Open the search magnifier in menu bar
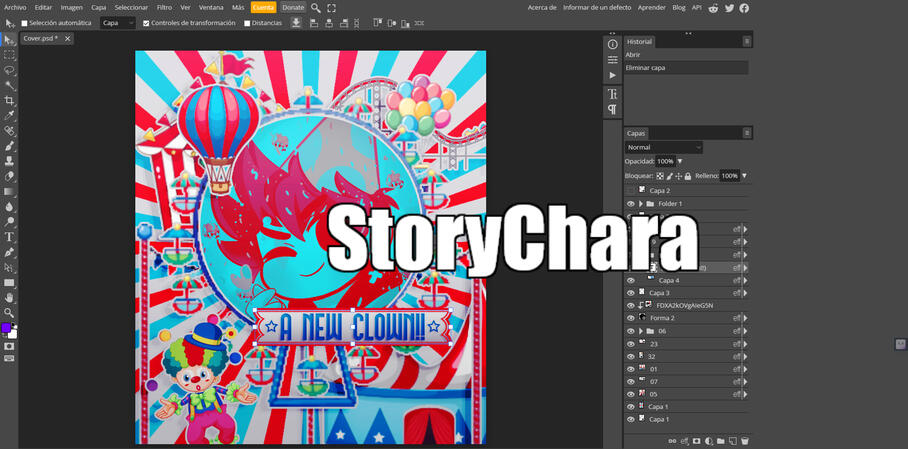Viewport: 908px width, 449px height. pos(316,8)
